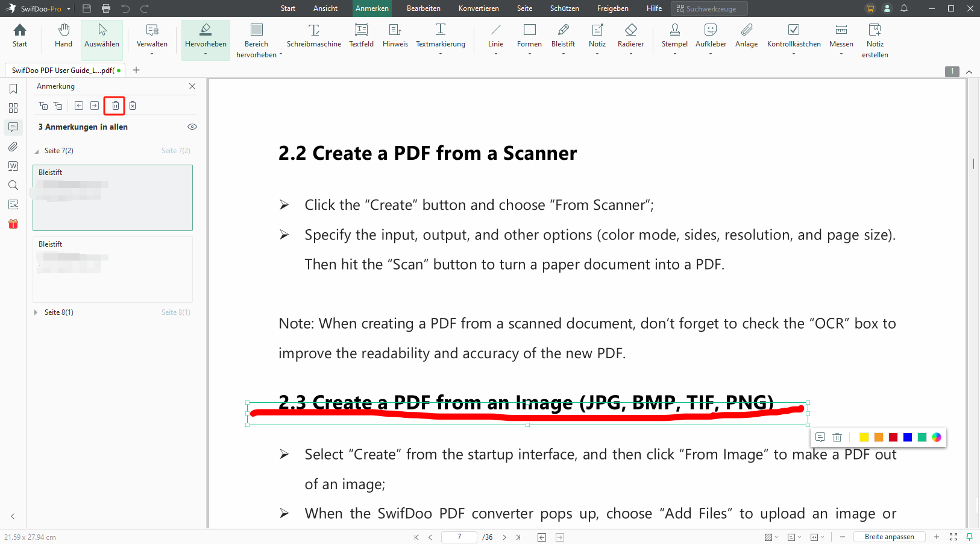Open the Freigeben menu tab
Viewport: 980px width, 544px height.
tap(613, 8)
